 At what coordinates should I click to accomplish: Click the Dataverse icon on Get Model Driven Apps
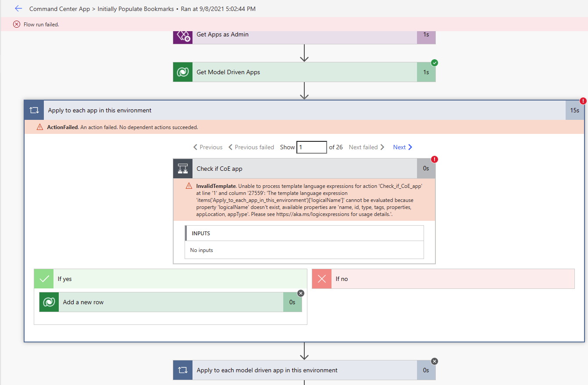point(182,72)
